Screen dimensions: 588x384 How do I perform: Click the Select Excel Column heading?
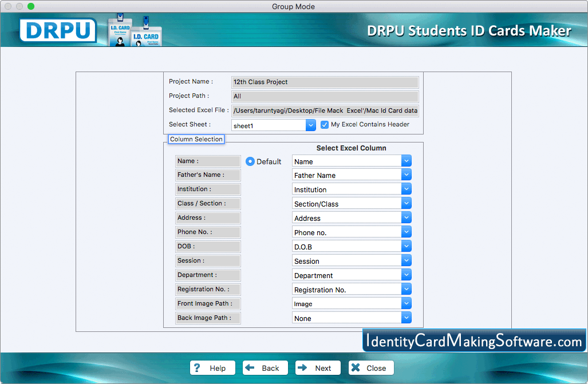point(351,148)
